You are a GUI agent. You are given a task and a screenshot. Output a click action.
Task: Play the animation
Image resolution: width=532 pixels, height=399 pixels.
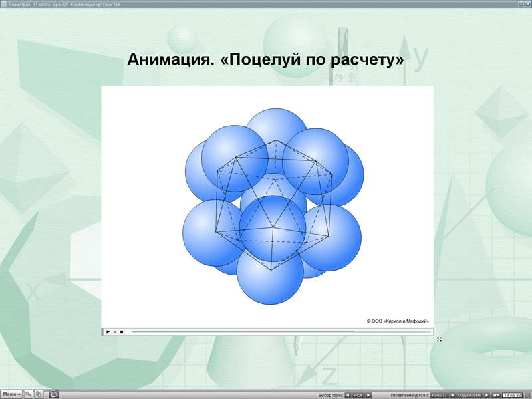(x=108, y=332)
